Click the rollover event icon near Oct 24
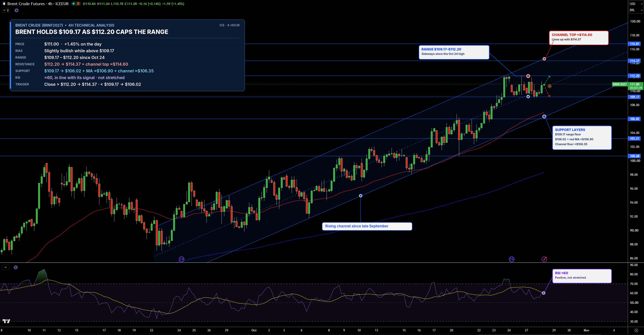 point(512,259)
